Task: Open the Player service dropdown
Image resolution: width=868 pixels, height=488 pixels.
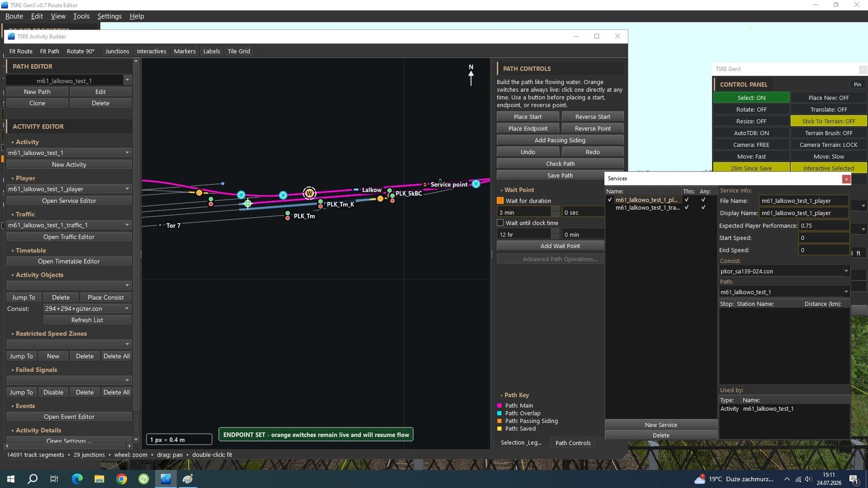Action: 69,189
